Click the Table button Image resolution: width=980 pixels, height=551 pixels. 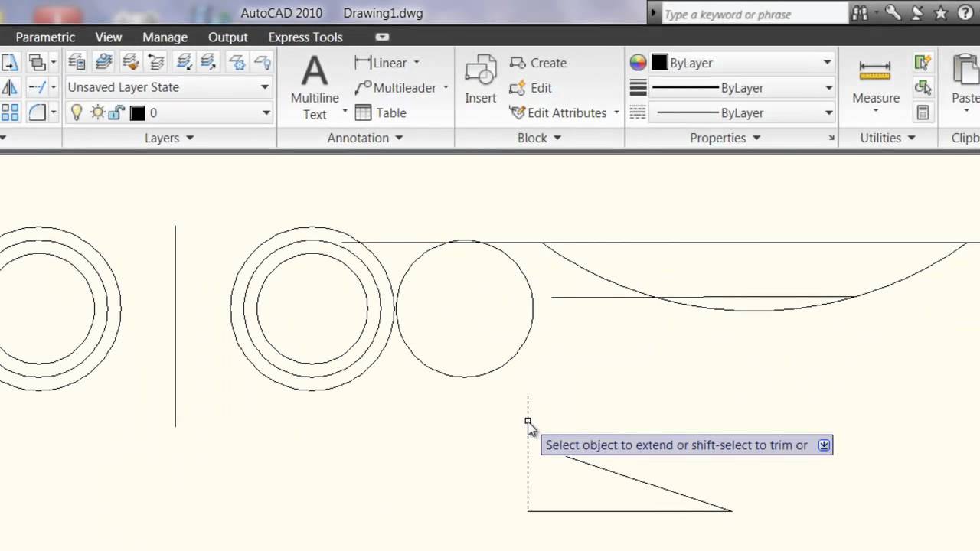coord(381,113)
